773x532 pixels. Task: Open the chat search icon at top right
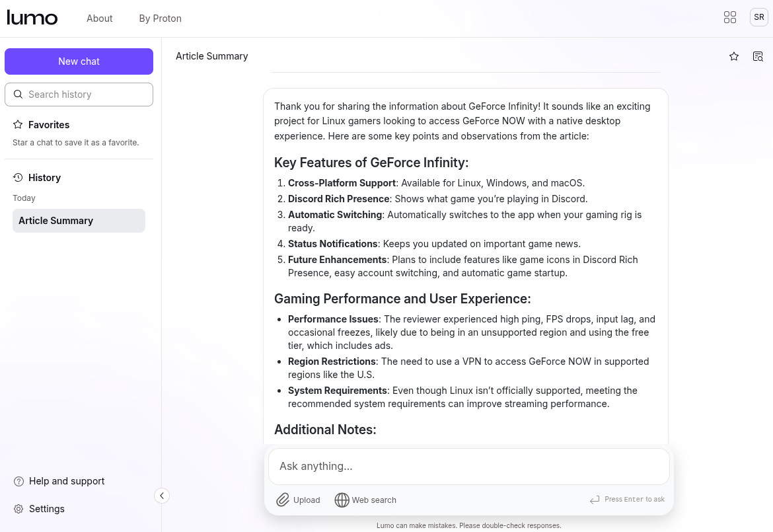tap(758, 57)
